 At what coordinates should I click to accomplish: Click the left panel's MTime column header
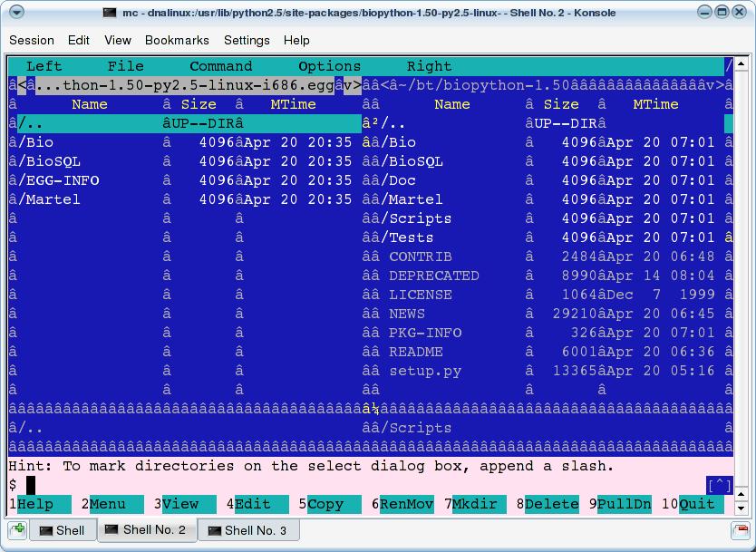tap(293, 104)
